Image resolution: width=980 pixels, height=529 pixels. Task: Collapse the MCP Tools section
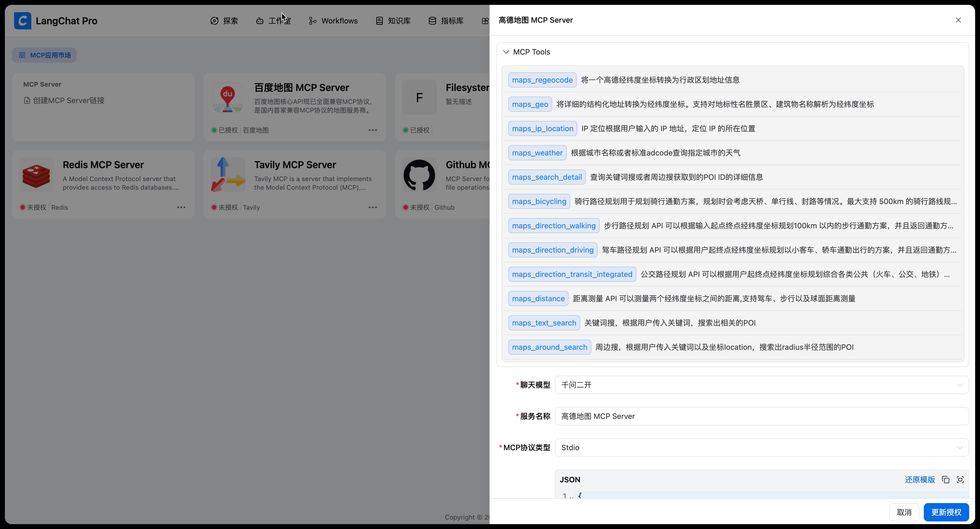coord(506,52)
